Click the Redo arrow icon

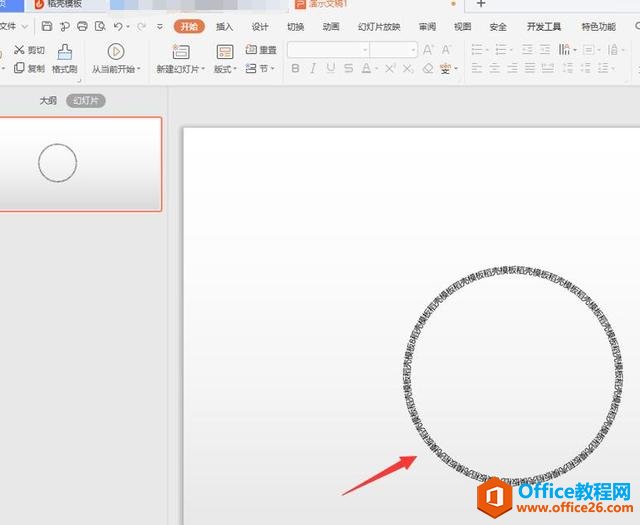141,27
